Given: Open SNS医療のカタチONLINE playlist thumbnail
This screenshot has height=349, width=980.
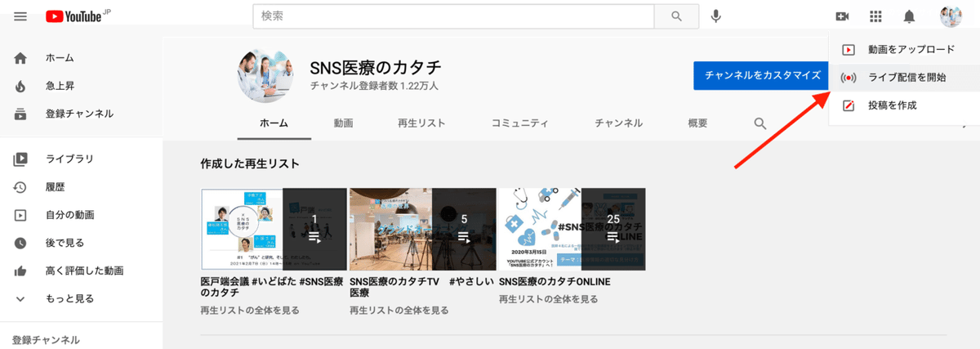Looking at the screenshot, I should coord(572,229).
